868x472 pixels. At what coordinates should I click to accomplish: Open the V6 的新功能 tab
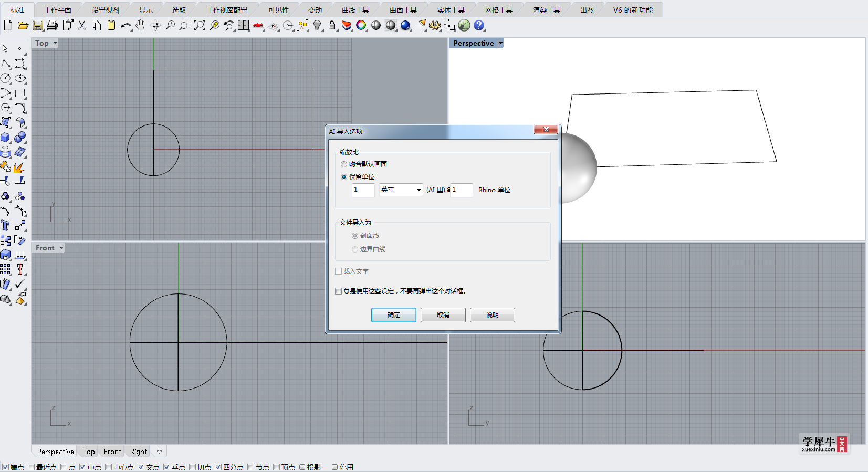point(633,10)
